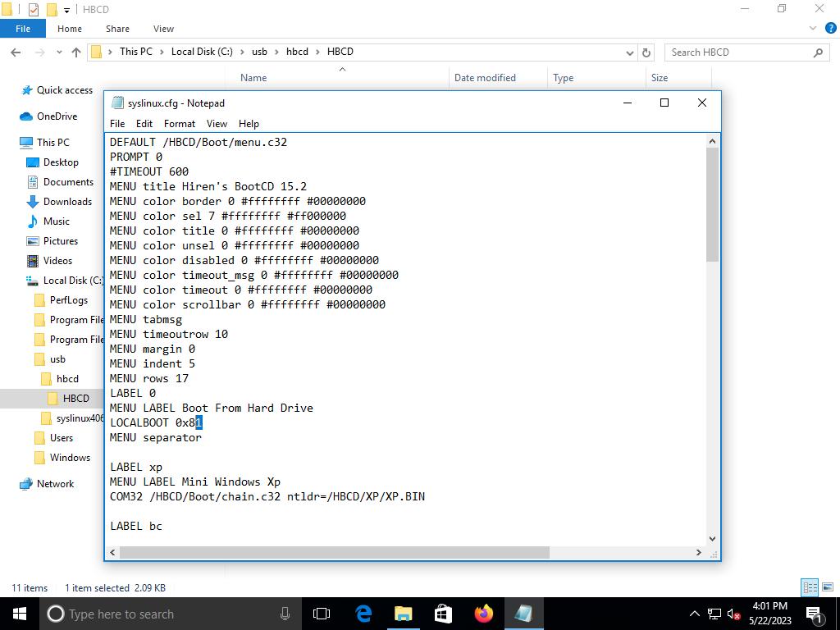The height and width of the screenshot is (630, 840).
Task: Click Notepad's horizontal scrollbar track
Action: pos(623,552)
